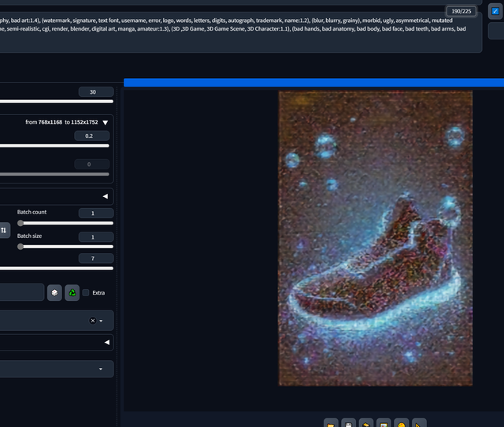Click the greyed slider under the 0 value

click(x=54, y=174)
